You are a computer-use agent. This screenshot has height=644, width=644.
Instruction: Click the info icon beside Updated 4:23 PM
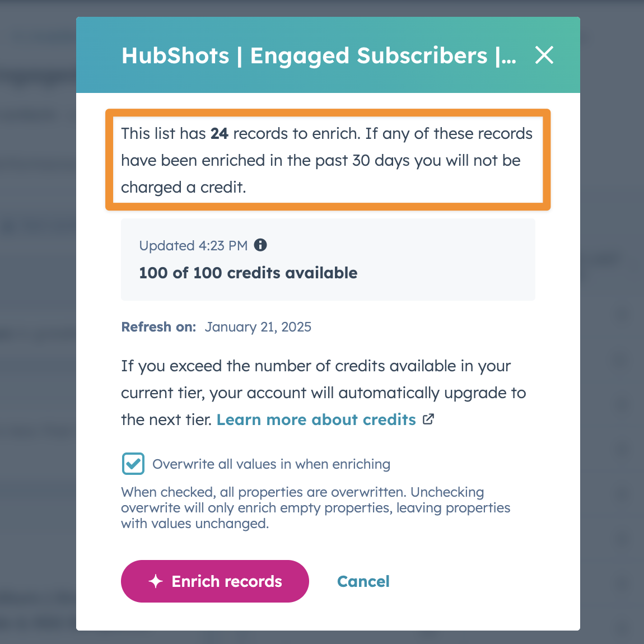tap(260, 245)
